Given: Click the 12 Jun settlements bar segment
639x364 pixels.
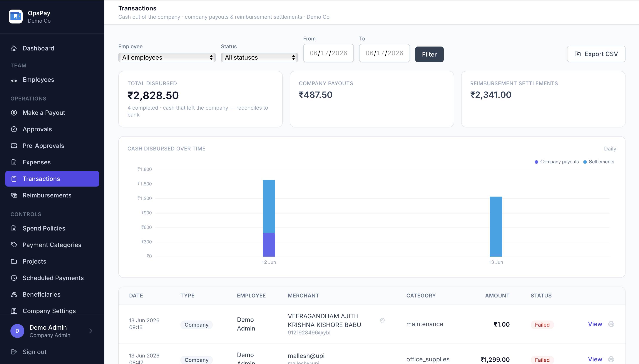Looking at the screenshot, I should coord(269,207).
